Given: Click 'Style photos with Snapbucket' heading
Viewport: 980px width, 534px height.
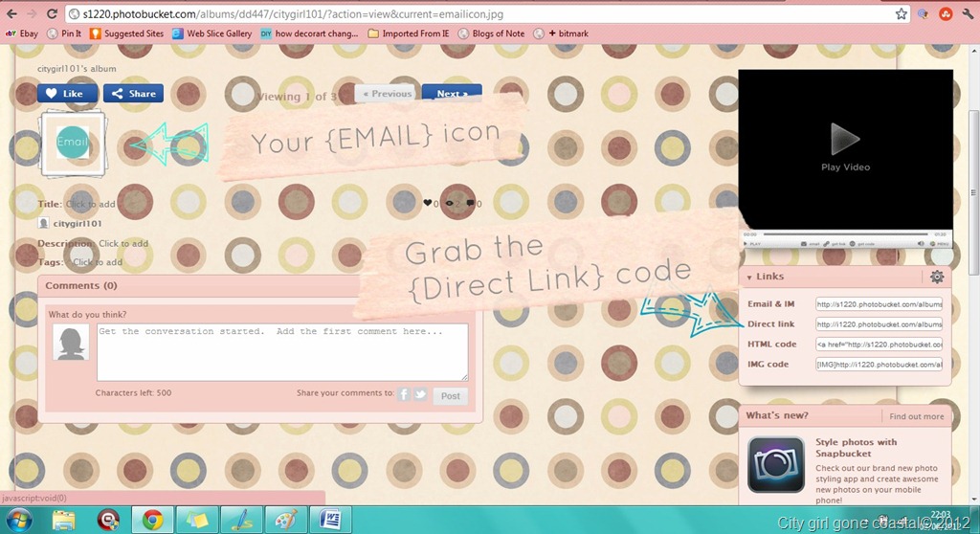Looking at the screenshot, I should pos(856,448).
